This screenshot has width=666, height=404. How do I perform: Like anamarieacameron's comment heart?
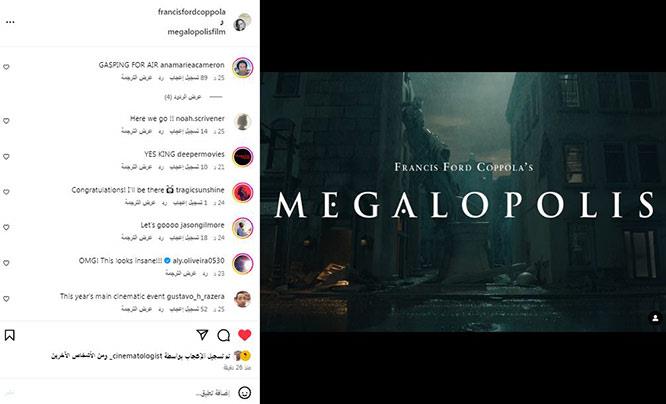click(6, 67)
